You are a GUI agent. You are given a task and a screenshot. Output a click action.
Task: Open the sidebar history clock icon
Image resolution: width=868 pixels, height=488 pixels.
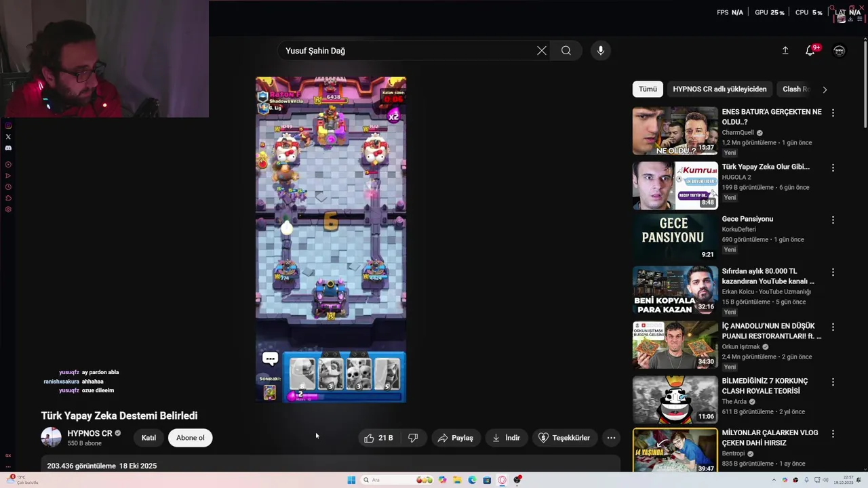(8, 187)
